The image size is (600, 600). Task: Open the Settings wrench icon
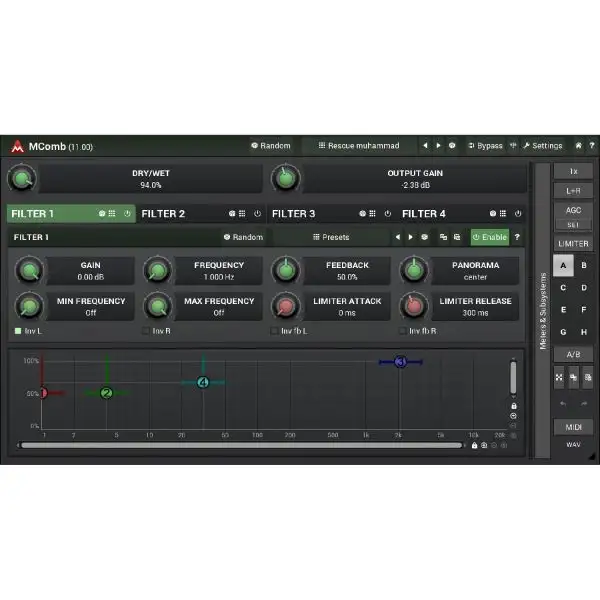[x=543, y=146]
